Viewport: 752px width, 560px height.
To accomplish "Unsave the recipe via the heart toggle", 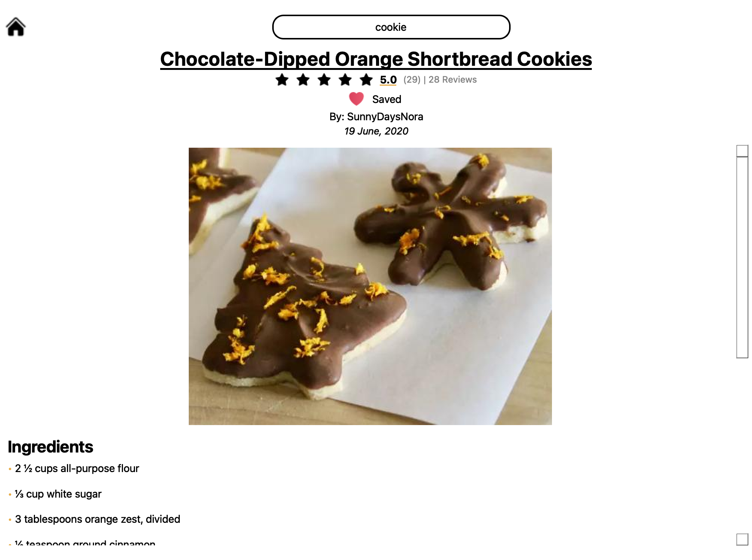I will coord(356,99).
